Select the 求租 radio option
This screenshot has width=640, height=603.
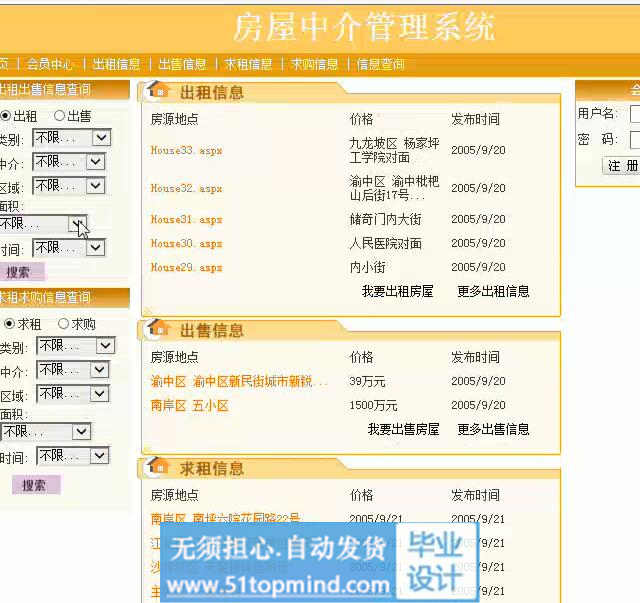(10, 324)
